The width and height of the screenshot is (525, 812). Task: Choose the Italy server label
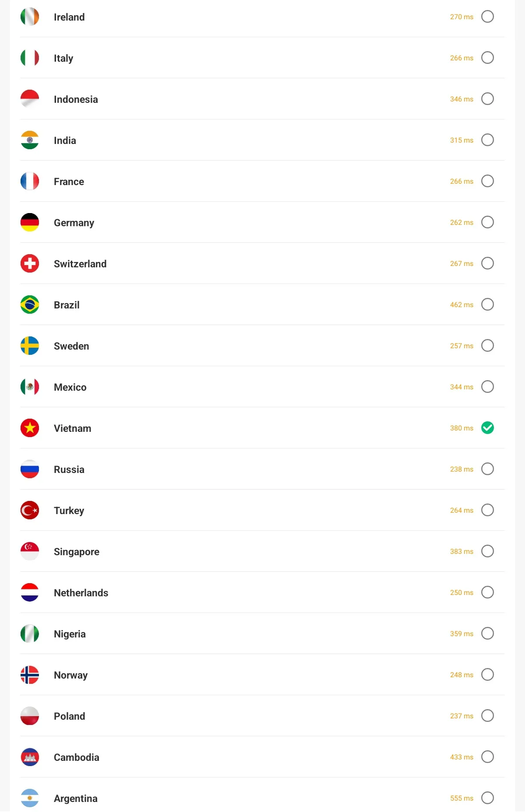tap(63, 58)
